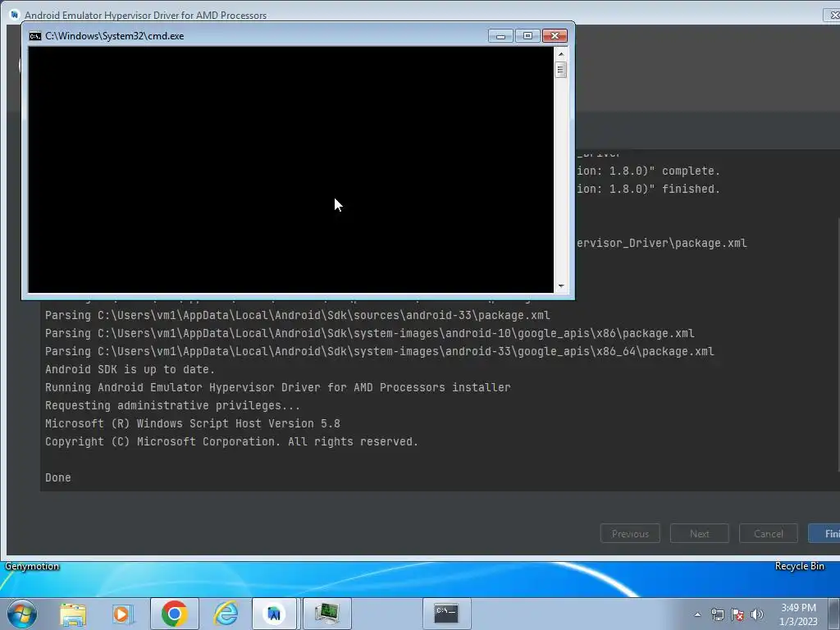Launch Windows Media Player from taskbar
Screen dimensions: 840x630
(123, 614)
